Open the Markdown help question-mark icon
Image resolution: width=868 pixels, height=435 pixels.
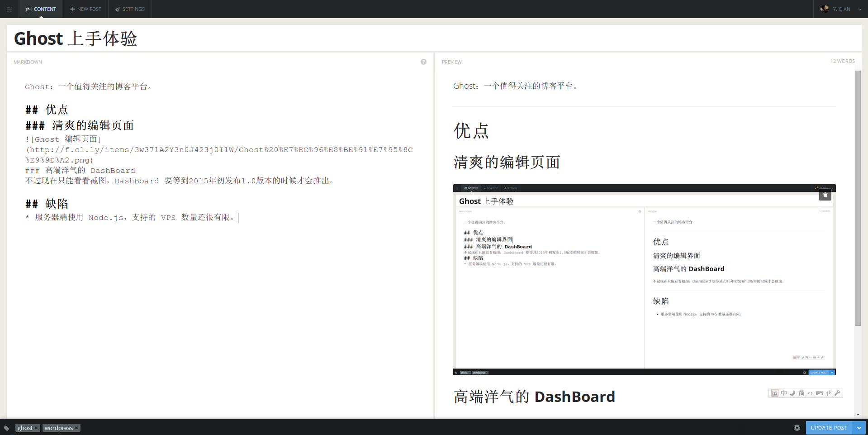pyautogui.click(x=423, y=62)
